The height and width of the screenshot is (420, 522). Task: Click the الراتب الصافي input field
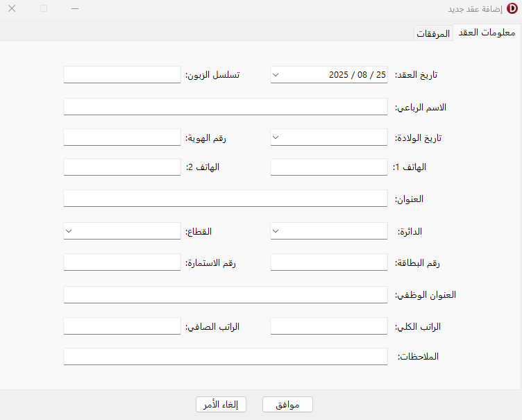pyautogui.click(x=122, y=326)
